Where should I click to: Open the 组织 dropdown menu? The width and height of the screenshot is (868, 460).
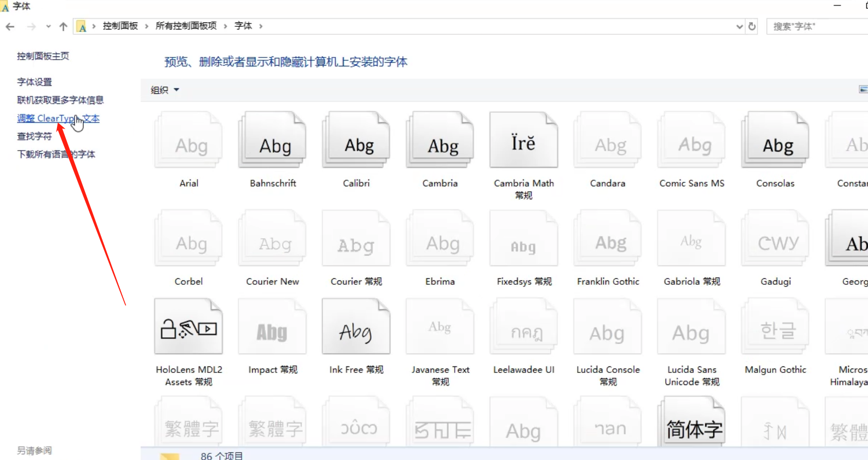pyautogui.click(x=164, y=90)
